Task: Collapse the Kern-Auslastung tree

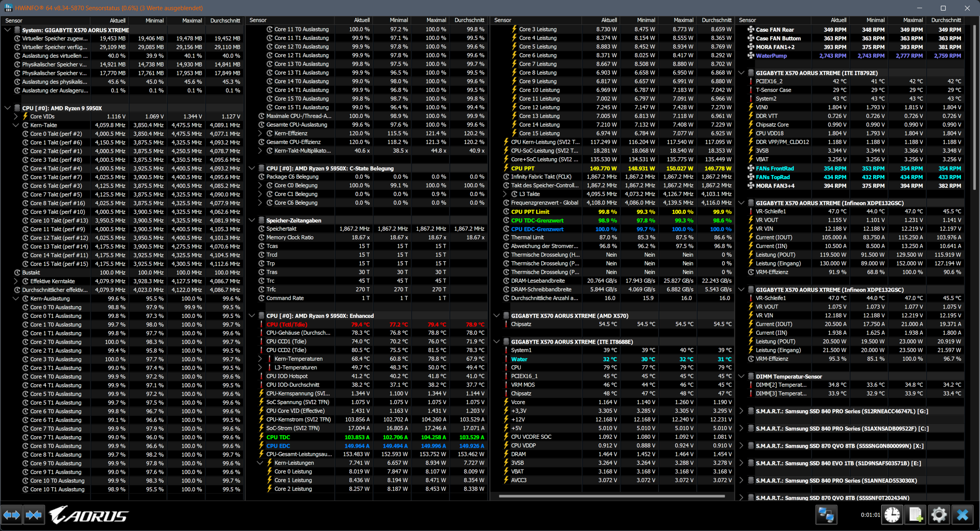Action: click(16, 298)
